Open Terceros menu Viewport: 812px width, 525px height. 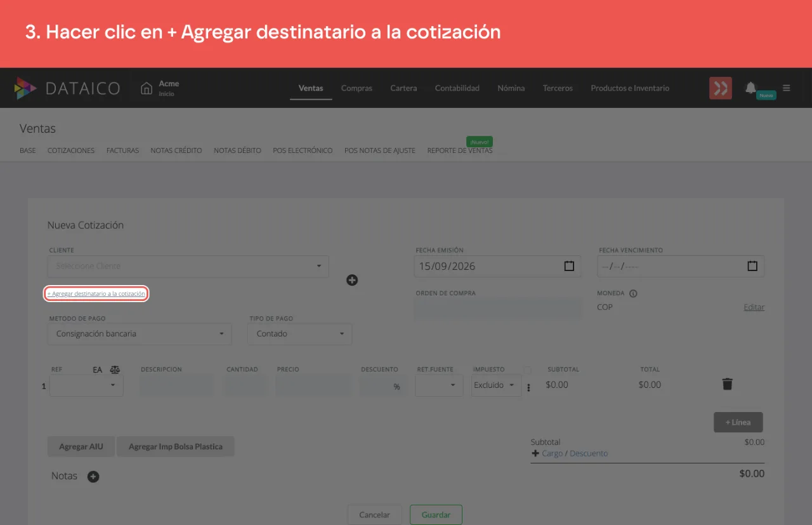tap(558, 88)
